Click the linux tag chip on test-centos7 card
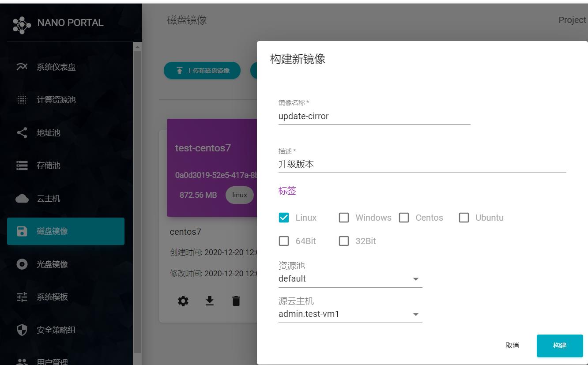588x365 pixels. coord(240,195)
